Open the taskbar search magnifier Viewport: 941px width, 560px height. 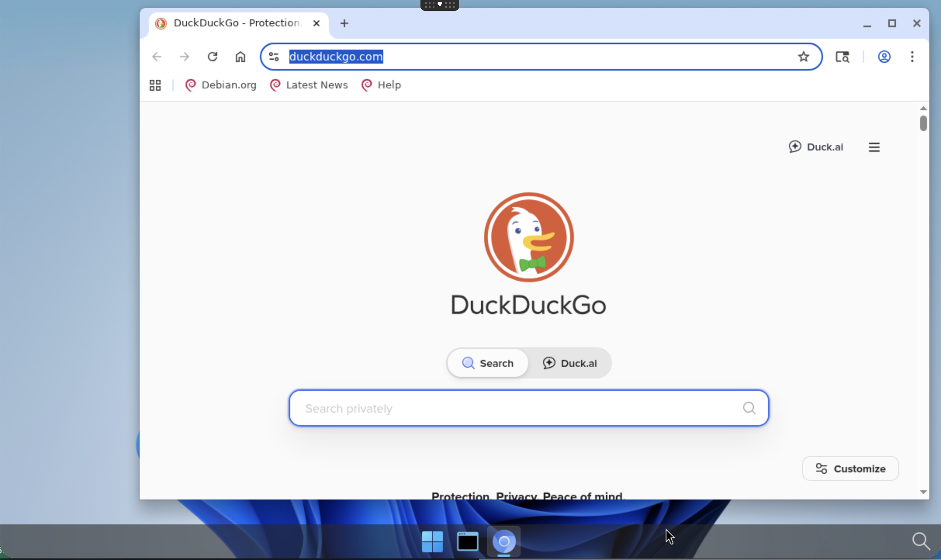tap(921, 541)
